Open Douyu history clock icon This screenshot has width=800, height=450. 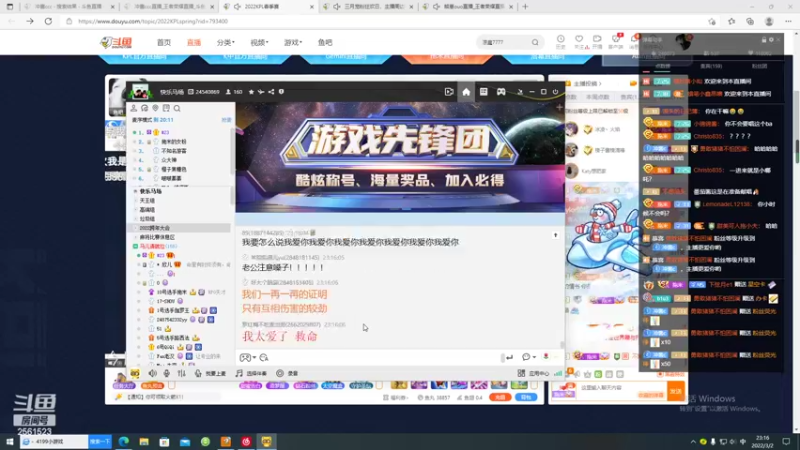(x=561, y=41)
